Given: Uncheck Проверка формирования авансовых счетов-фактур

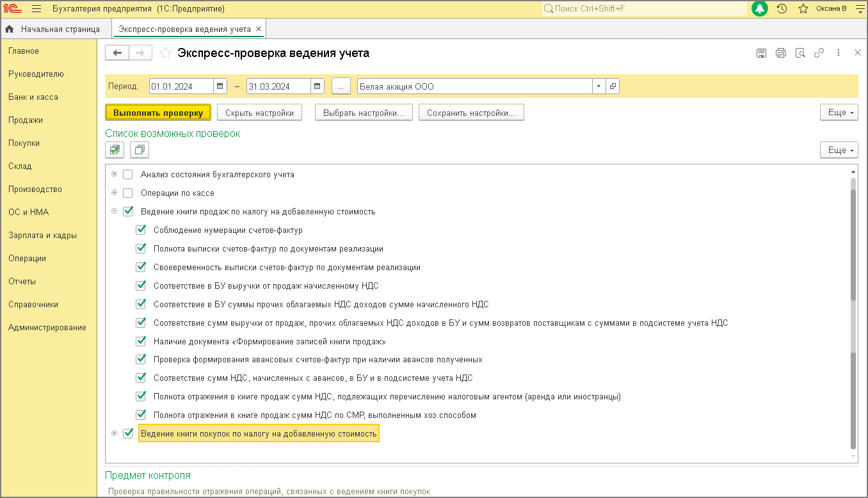Looking at the screenshot, I should coord(141,360).
